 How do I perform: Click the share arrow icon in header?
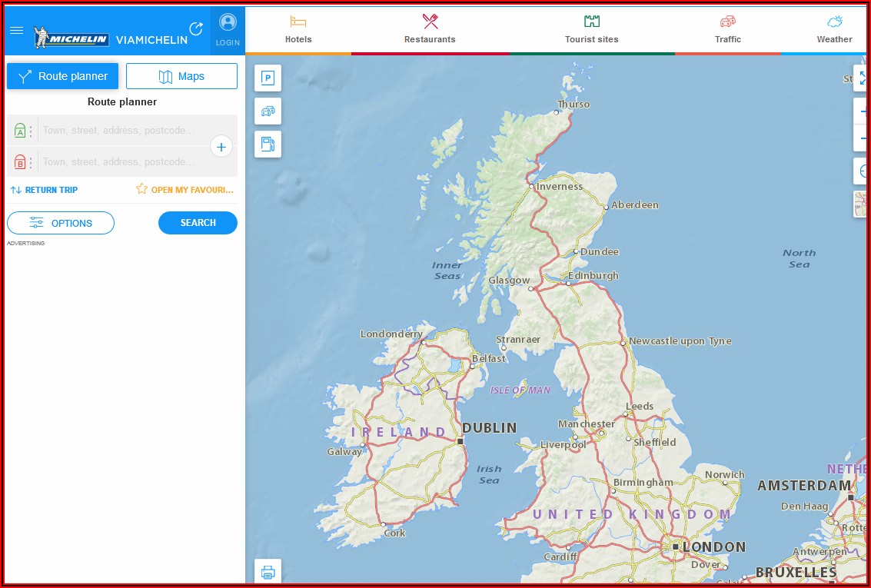(x=196, y=28)
